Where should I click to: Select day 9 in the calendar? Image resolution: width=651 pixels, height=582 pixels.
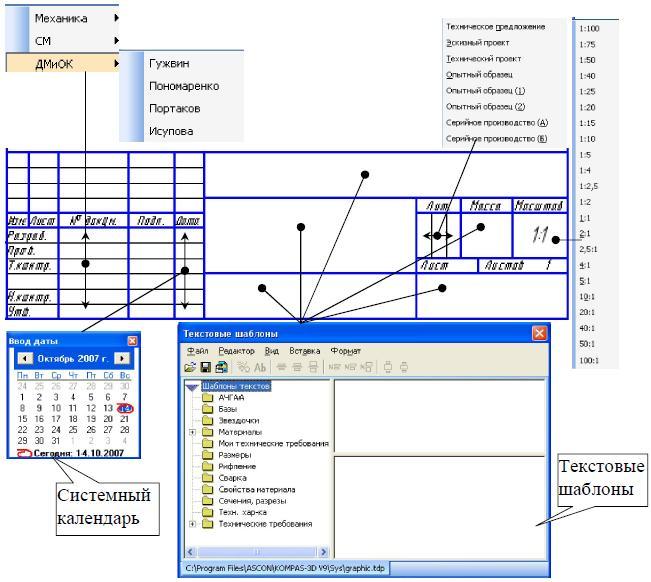point(39,408)
